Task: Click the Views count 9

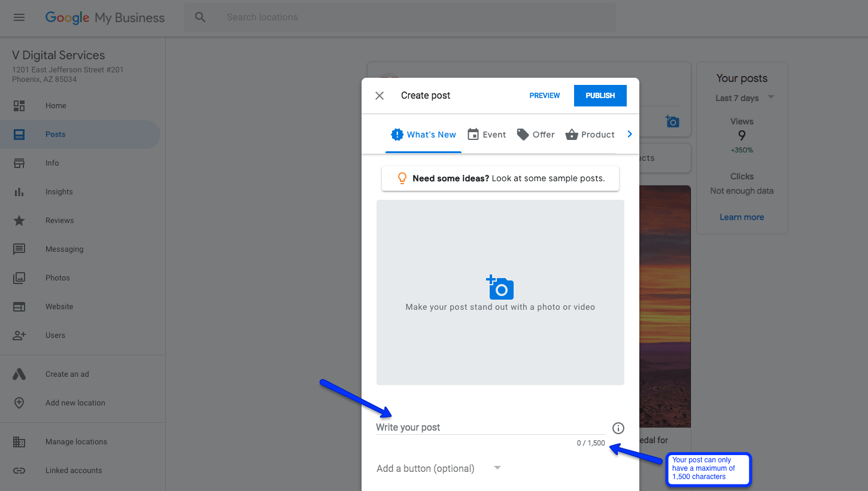Action: coord(742,136)
